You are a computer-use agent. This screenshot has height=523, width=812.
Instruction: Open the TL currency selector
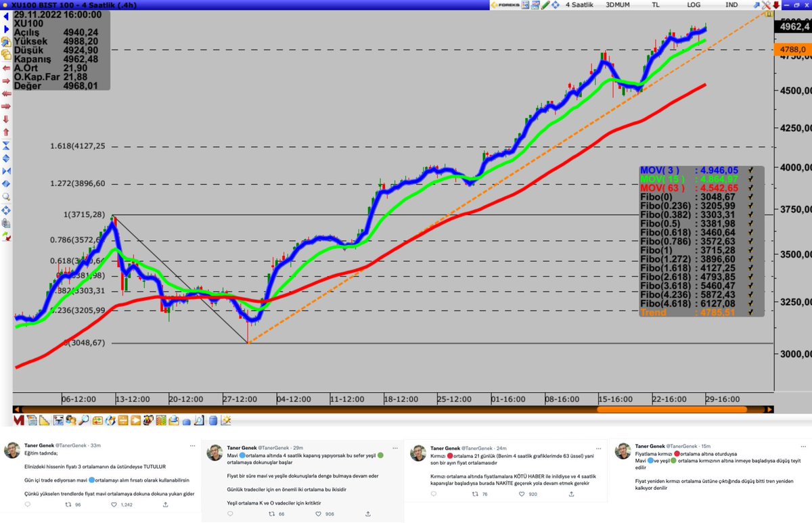656,5
